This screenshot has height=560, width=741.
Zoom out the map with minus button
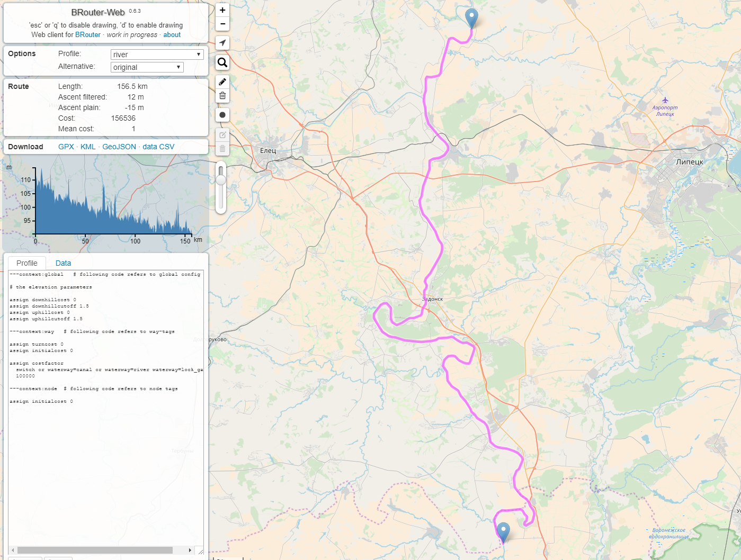point(222,24)
